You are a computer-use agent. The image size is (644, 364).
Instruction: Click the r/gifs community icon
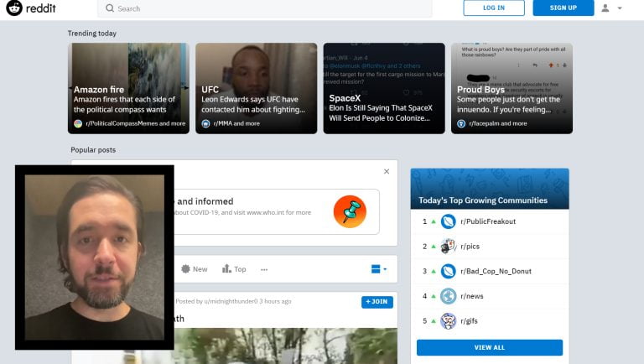click(x=448, y=321)
